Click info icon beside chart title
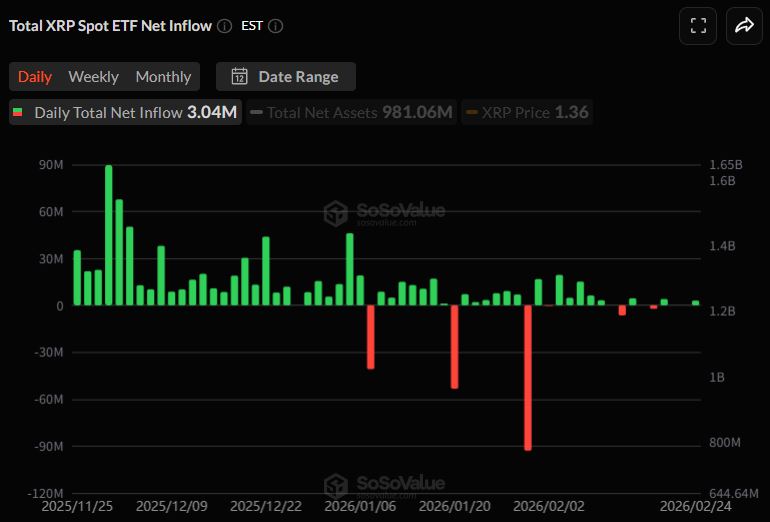Screen dimensions: 770x522 pos(224,26)
